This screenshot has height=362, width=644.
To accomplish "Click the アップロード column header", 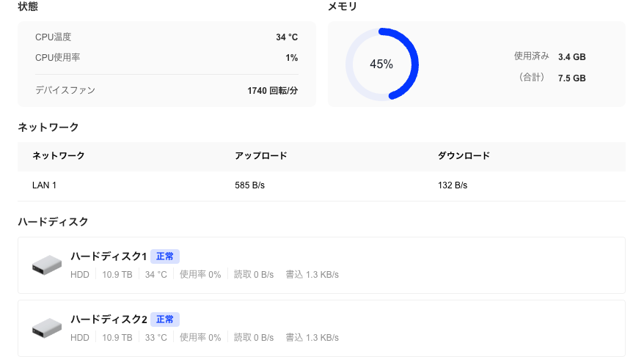I will 261,156.
